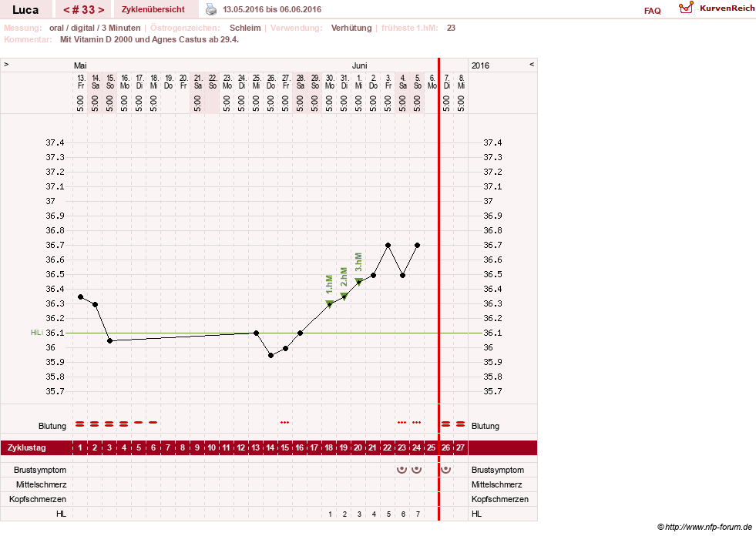Click the Verhütung usage value

[351, 28]
